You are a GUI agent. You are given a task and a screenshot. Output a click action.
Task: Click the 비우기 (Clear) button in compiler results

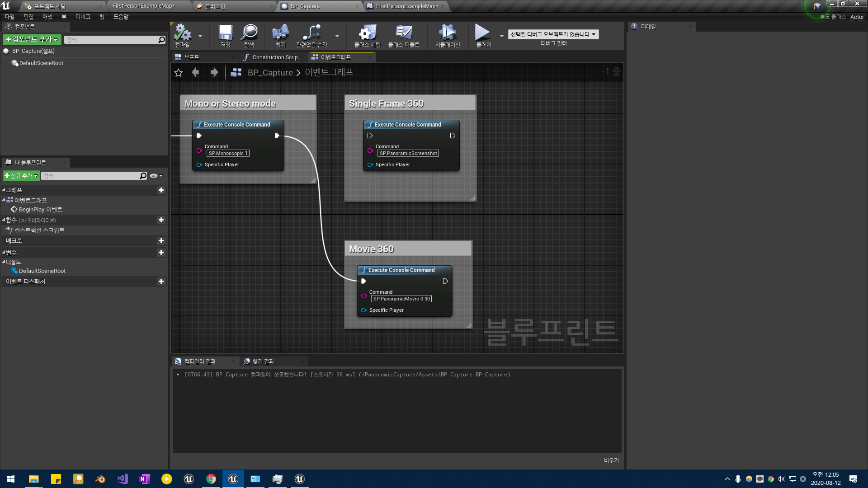[x=611, y=460]
